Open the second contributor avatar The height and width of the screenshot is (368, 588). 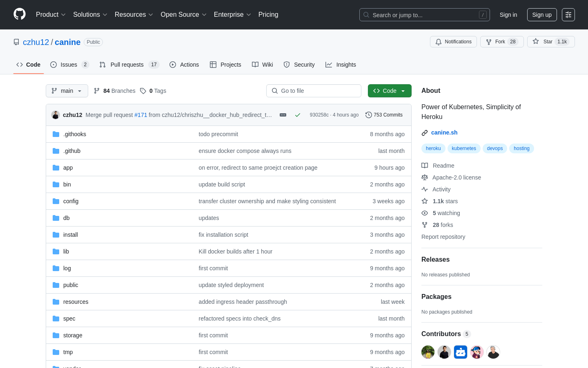444,352
